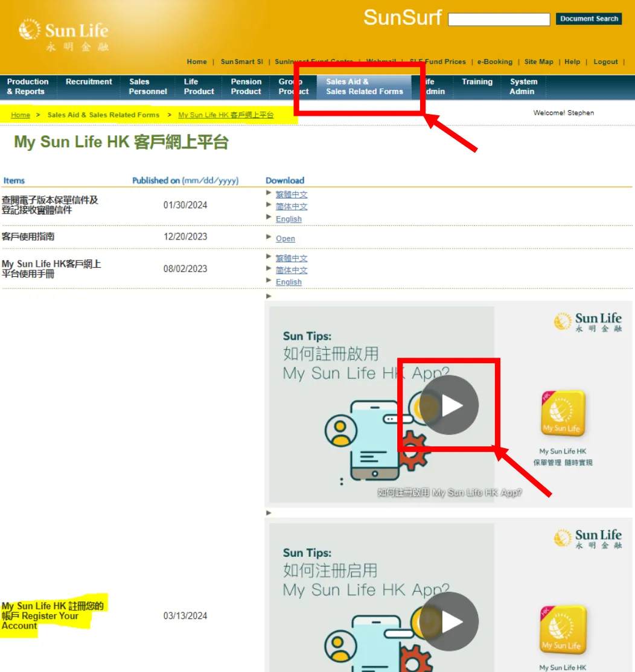Screen dimensions: 635x672
Task: Open the Sales Personnel menu
Action: [148, 87]
